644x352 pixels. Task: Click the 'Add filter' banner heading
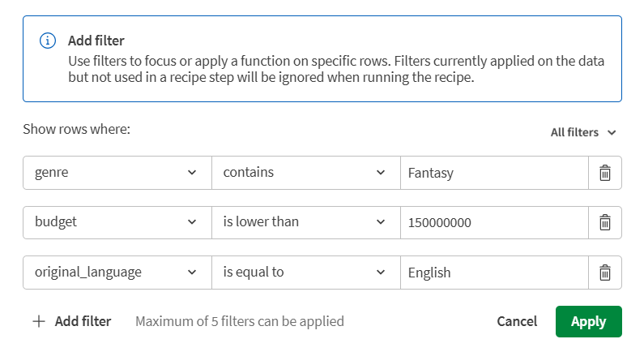tap(96, 41)
